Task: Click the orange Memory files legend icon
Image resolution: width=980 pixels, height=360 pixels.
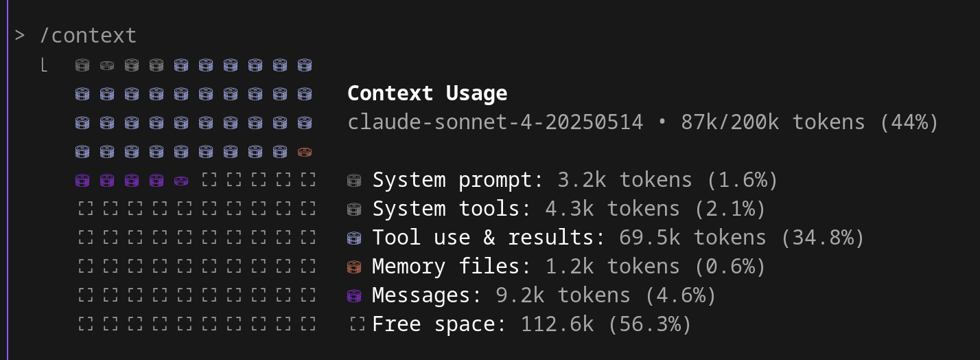Action: [x=354, y=267]
